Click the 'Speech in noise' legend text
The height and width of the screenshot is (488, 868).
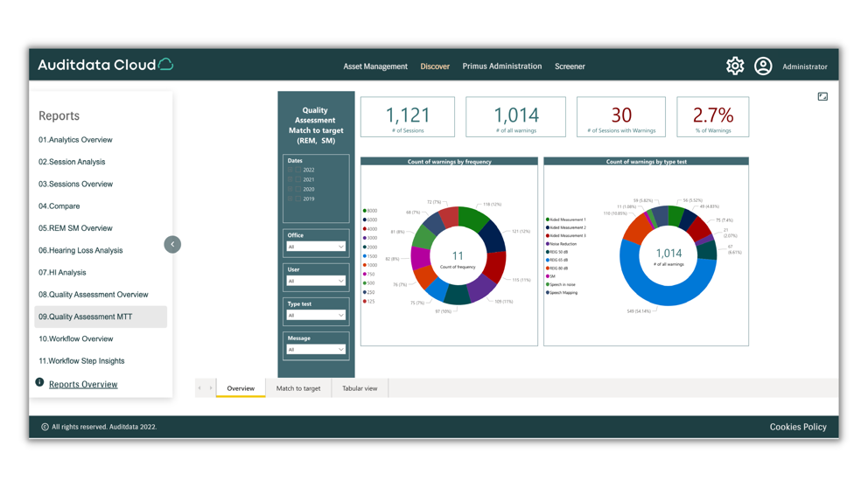coord(563,284)
